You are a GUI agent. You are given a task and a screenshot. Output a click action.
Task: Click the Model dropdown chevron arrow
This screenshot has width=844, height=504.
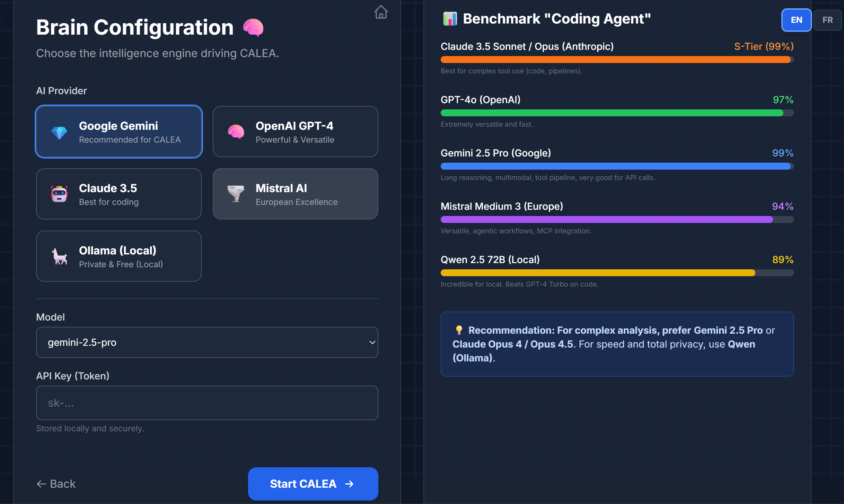372,342
